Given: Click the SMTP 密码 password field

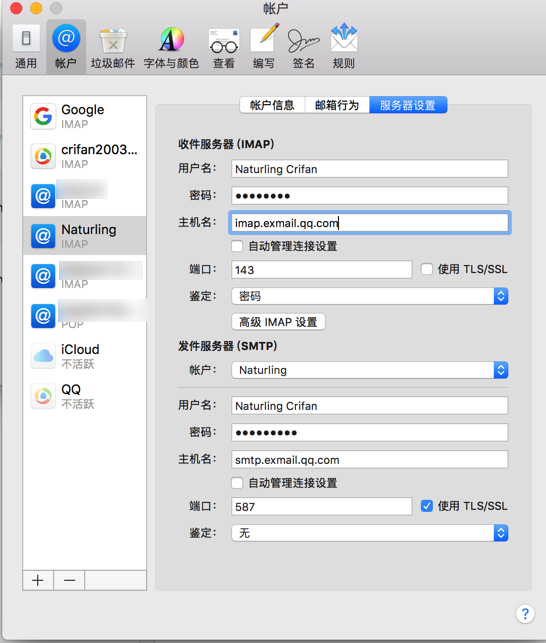Looking at the screenshot, I should (370, 433).
